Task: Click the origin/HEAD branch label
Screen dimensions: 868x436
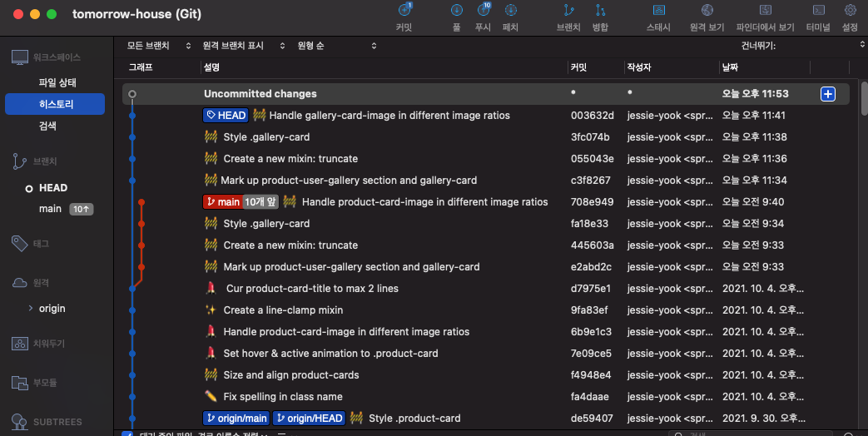Action: click(310, 419)
